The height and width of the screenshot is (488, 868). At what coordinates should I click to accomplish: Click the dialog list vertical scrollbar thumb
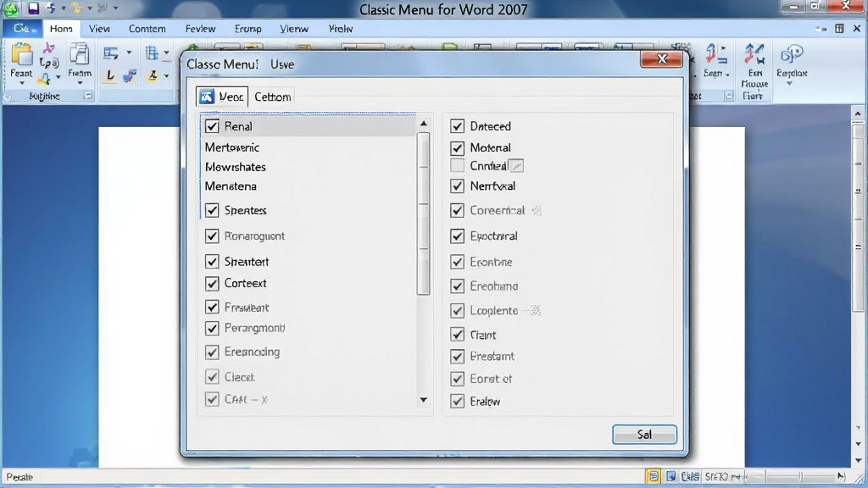pos(424,213)
